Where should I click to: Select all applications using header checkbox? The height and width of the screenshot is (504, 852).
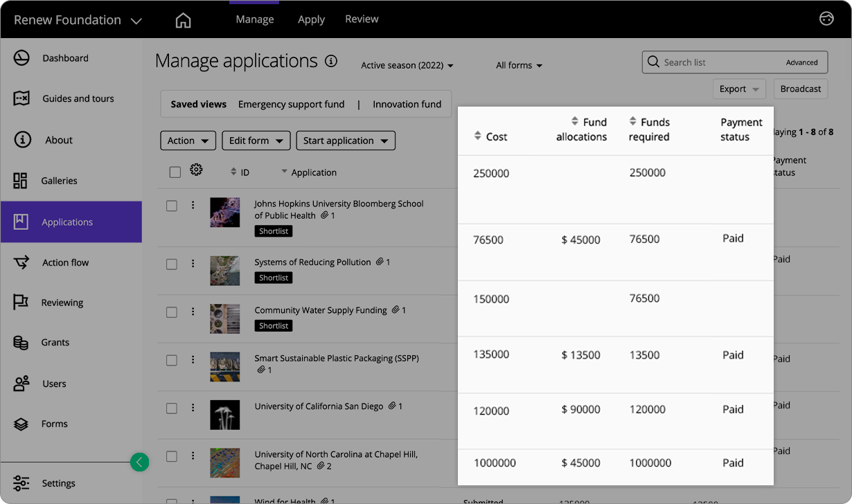click(175, 172)
